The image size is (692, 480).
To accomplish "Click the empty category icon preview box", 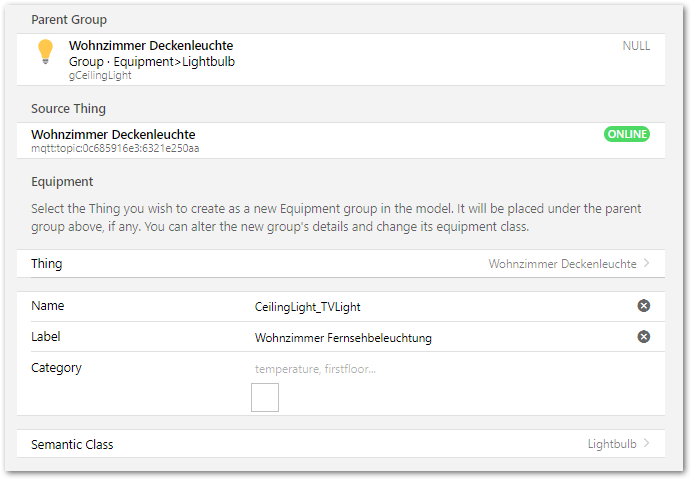I will (x=265, y=398).
